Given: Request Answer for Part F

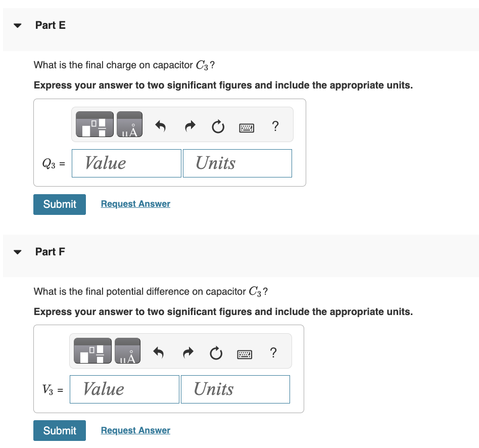Looking at the screenshot, I should [x=135, y=430].
